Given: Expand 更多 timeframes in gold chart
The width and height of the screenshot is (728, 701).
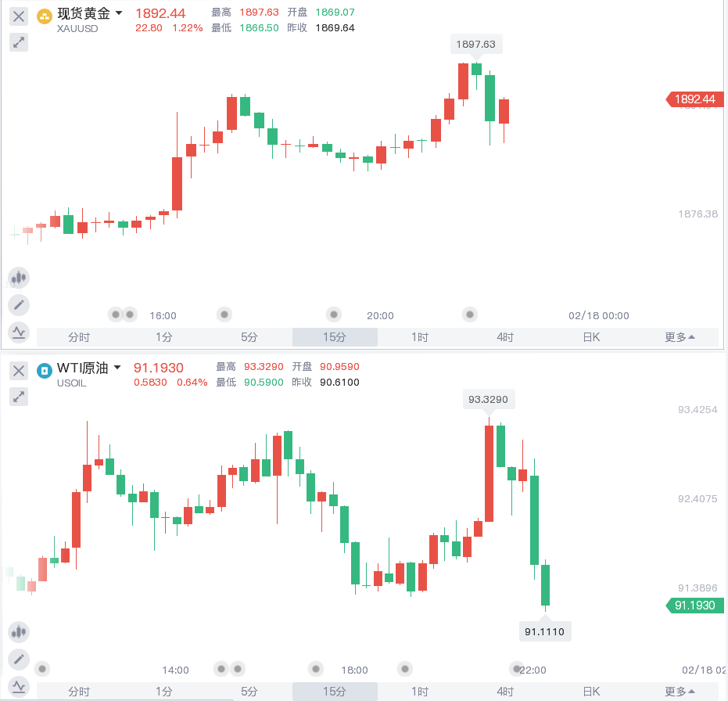Looking at the screenshot, I should [680, 337].
